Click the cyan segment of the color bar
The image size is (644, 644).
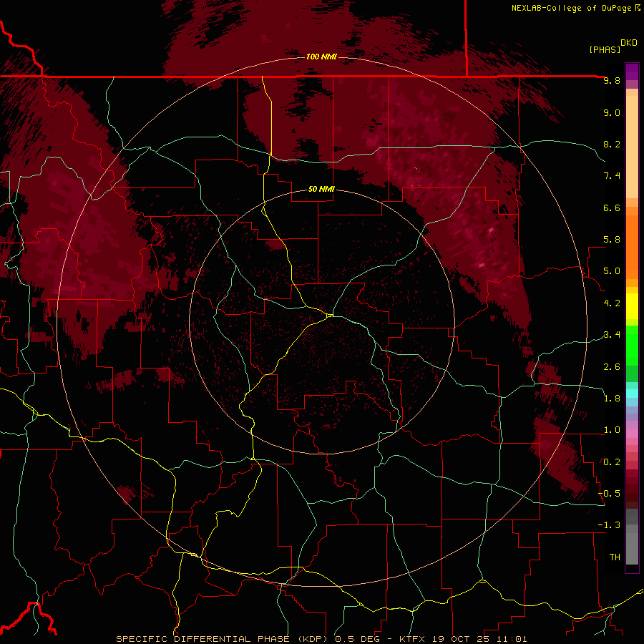pyautogui.click(x=632, y=394)
